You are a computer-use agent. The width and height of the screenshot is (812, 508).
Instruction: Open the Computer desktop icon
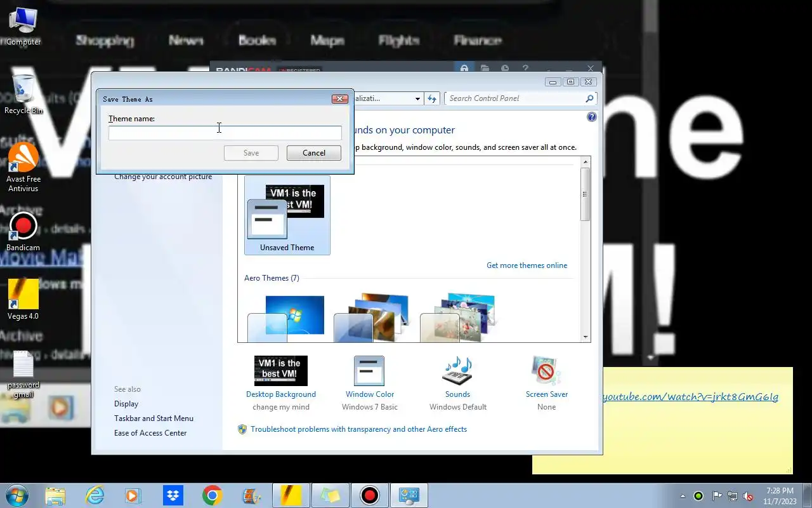[23, 27]
